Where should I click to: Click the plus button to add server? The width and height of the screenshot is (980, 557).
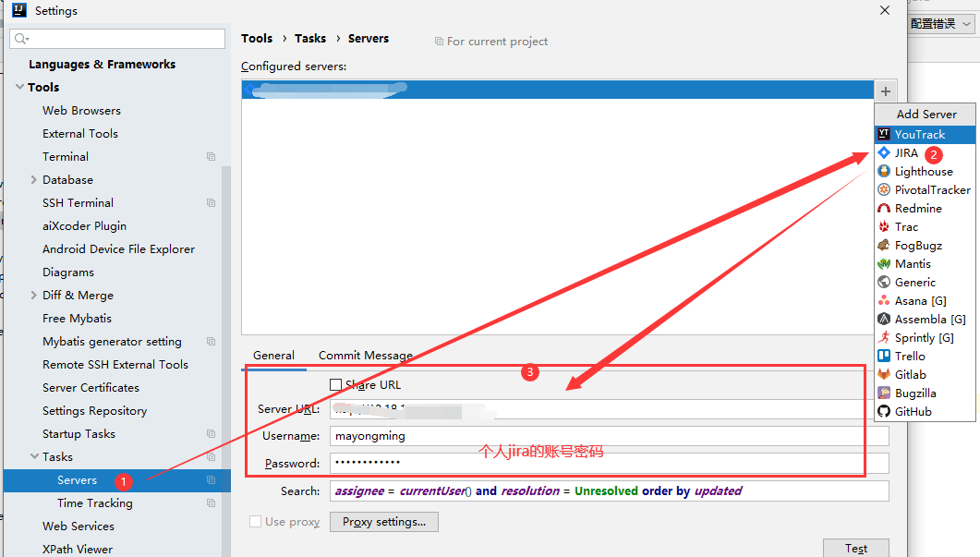pos(886,91)
